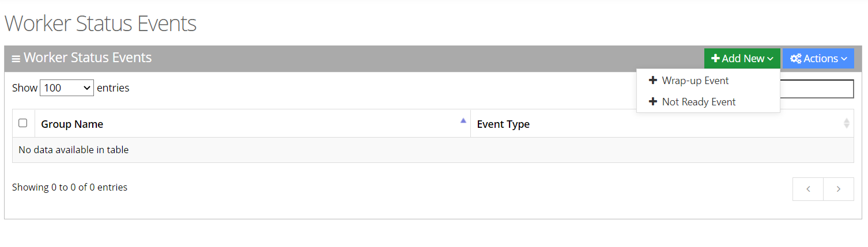Click the plus icon on Add New

(715, 59)
